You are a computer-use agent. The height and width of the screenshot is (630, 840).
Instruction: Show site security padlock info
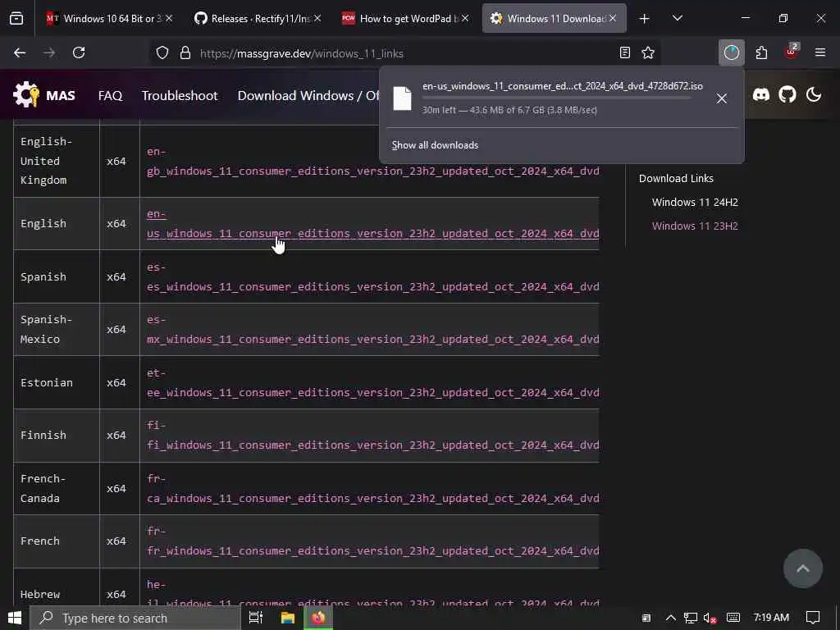click(185, 52)
